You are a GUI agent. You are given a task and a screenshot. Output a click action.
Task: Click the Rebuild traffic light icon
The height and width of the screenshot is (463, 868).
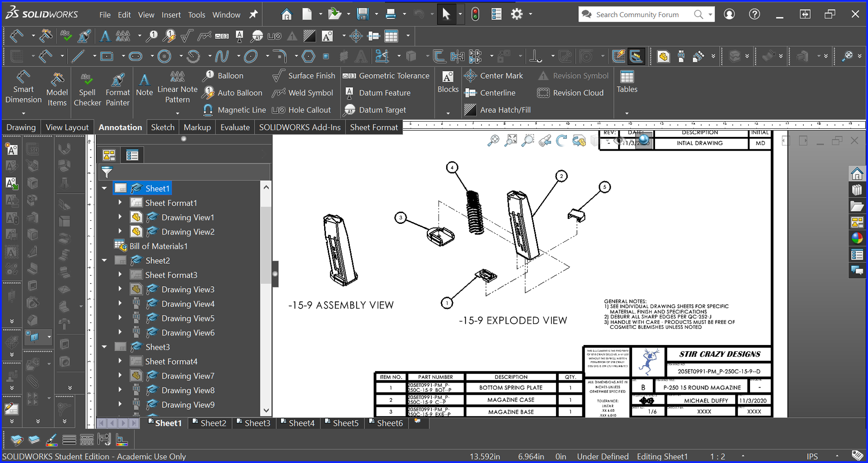click(475, 14)
